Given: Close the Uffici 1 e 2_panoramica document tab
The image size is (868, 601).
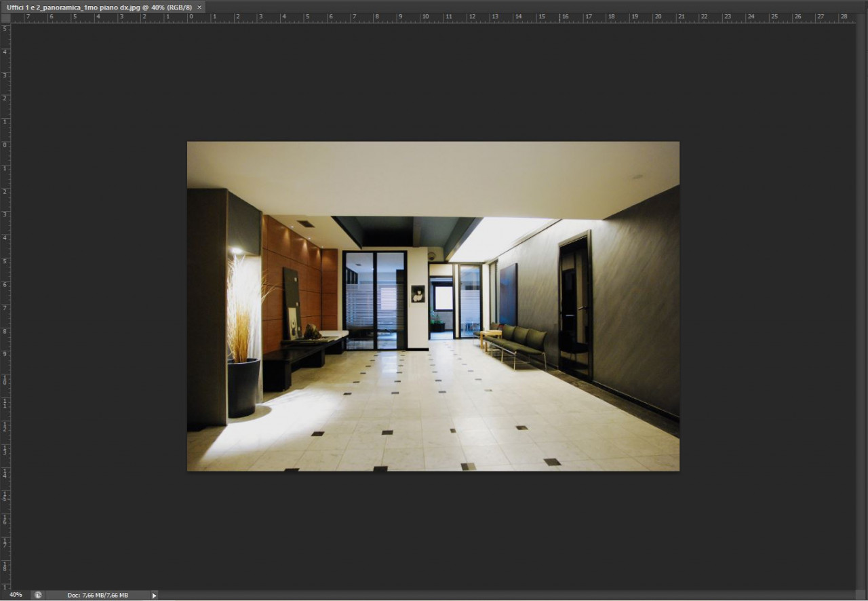Looking at the screenshot, I should [199, 7].
